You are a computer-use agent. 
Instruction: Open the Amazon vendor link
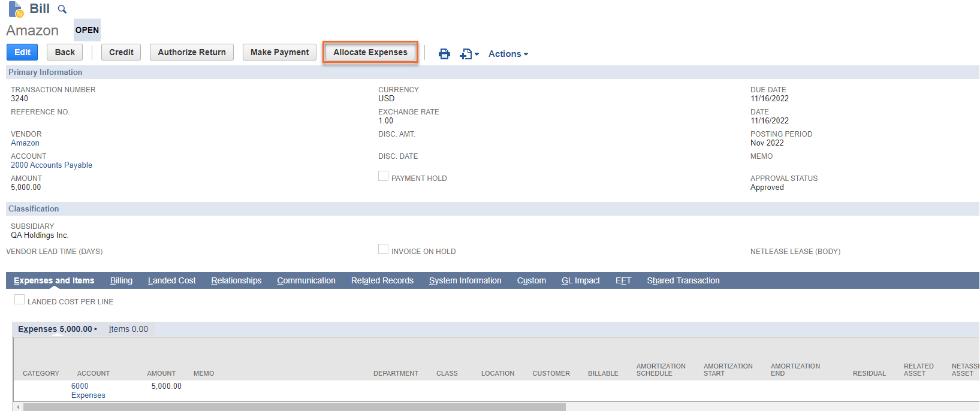pyautogui.click(x=25, y=143)
